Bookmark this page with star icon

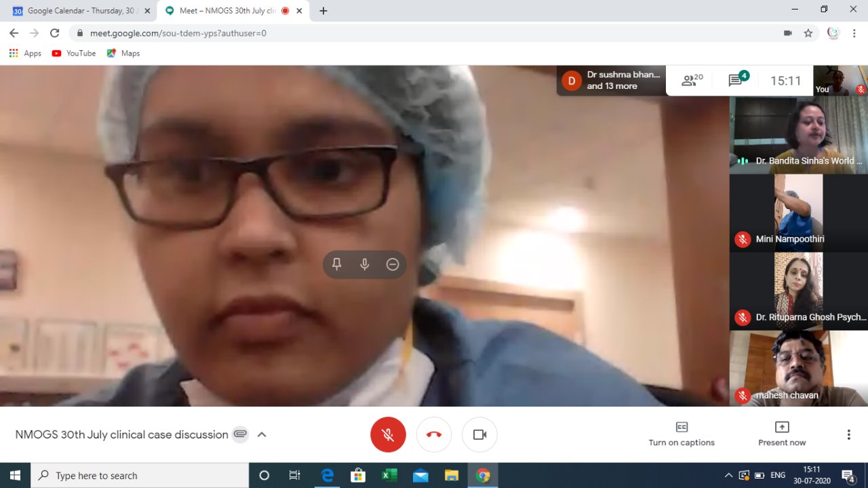[808, 33]
